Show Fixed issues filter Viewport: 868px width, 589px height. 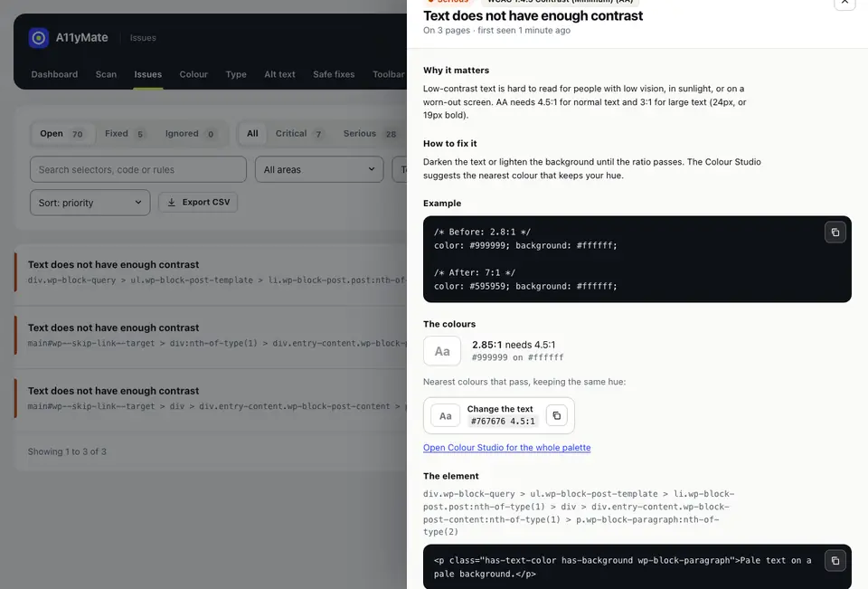(125, 134)
